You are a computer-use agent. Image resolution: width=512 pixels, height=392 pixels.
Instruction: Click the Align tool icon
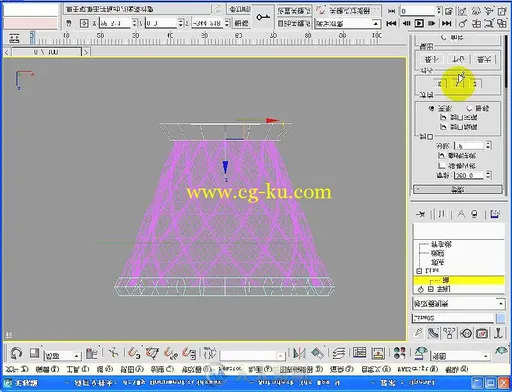click(317, 353)
